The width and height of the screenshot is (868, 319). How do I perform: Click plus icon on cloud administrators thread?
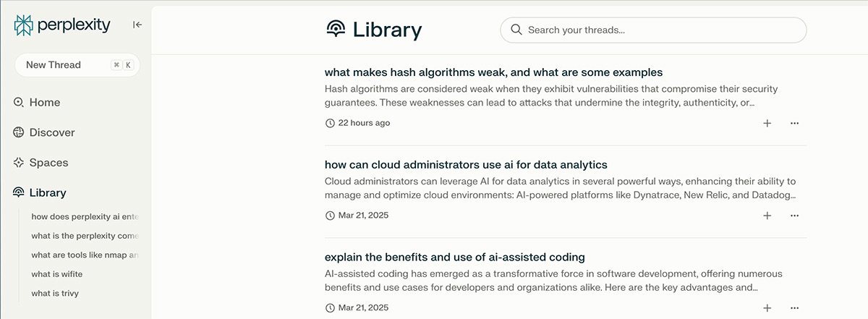click(x=767, y=216)
